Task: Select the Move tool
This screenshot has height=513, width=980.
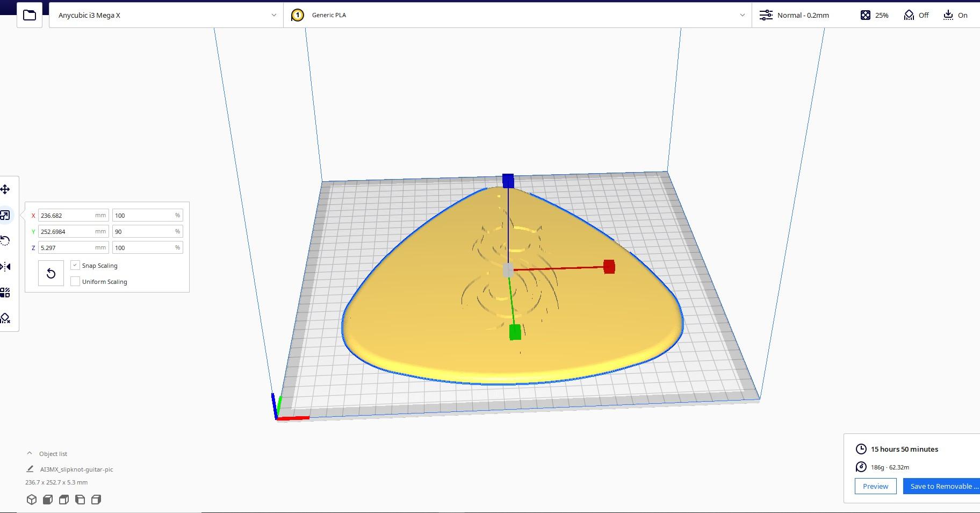Action: coord(5,189)
